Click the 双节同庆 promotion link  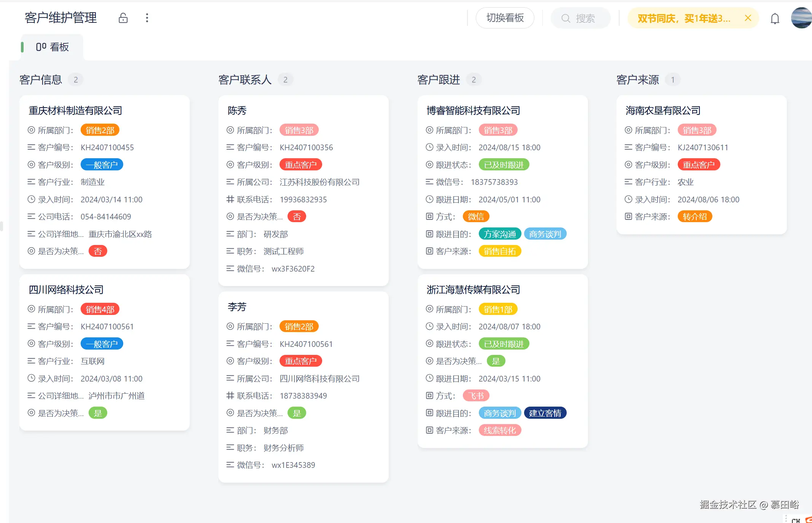pyautogui.click(x=683, y=18)
